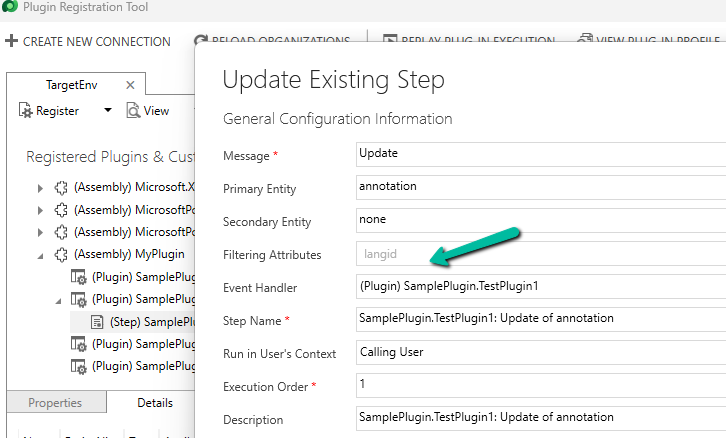The image size is (726, 438).
Task: Click the Execution Order field
Action: (x=540, y=385)
